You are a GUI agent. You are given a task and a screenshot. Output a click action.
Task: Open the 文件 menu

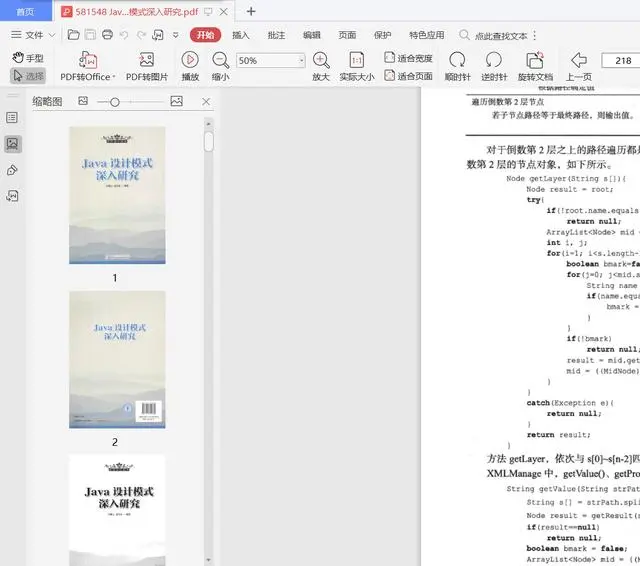pos(34,35)
